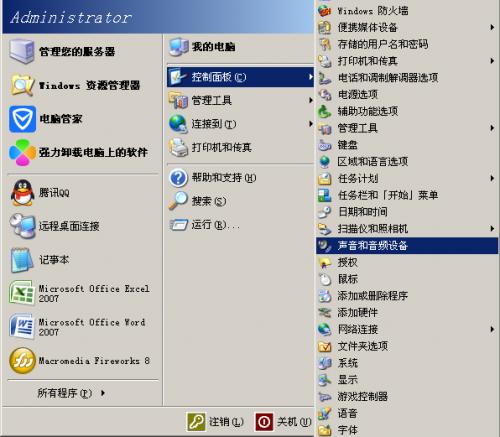Click the Administrator user name header
This screenshot has height=437, width=500.
(x=71, y=17)
